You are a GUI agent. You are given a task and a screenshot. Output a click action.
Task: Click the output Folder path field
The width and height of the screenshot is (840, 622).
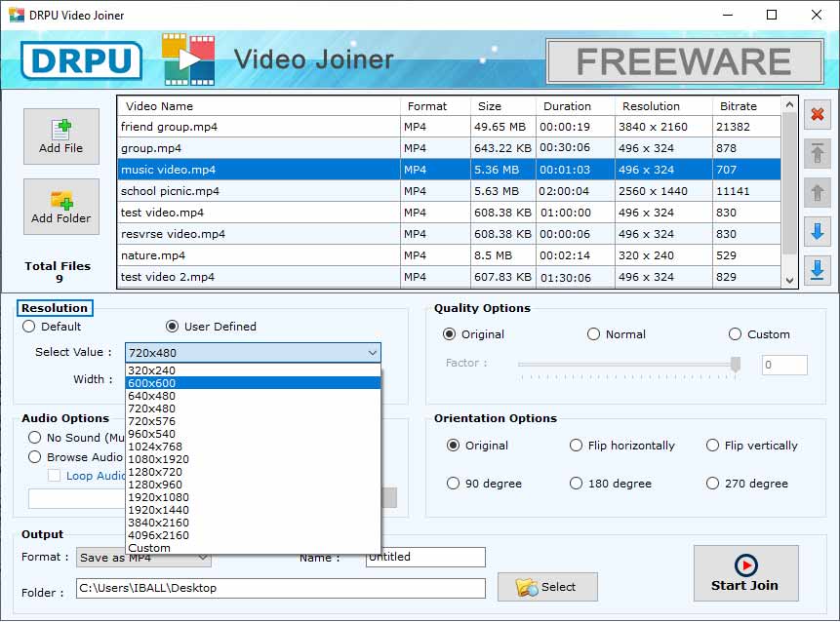coord(281,588)
